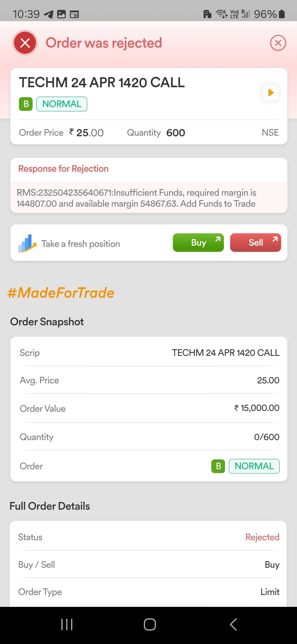Tap the rejection reason message

pyautogui.click(x=136, y=198)
